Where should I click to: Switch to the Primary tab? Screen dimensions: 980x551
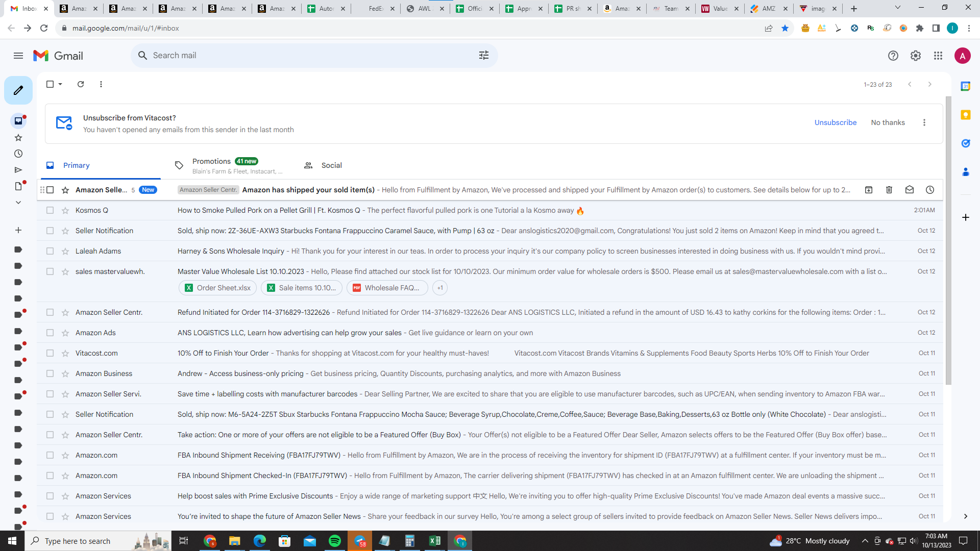pyautogui.click(x=101, y=165)
